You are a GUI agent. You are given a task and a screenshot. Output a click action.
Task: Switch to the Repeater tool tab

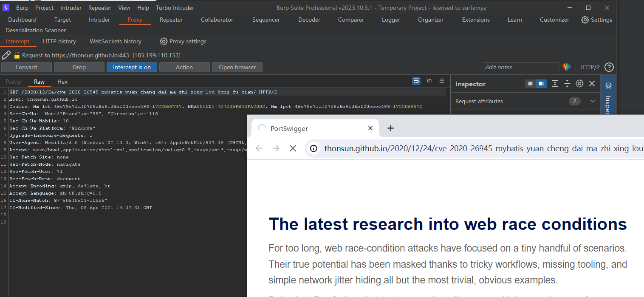[171, 20]
